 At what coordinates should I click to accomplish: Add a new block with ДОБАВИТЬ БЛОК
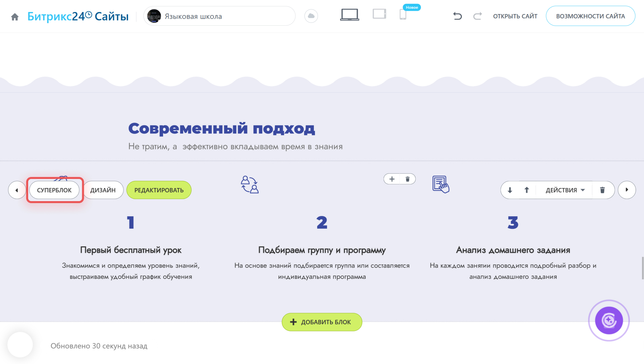click(322, 322)
